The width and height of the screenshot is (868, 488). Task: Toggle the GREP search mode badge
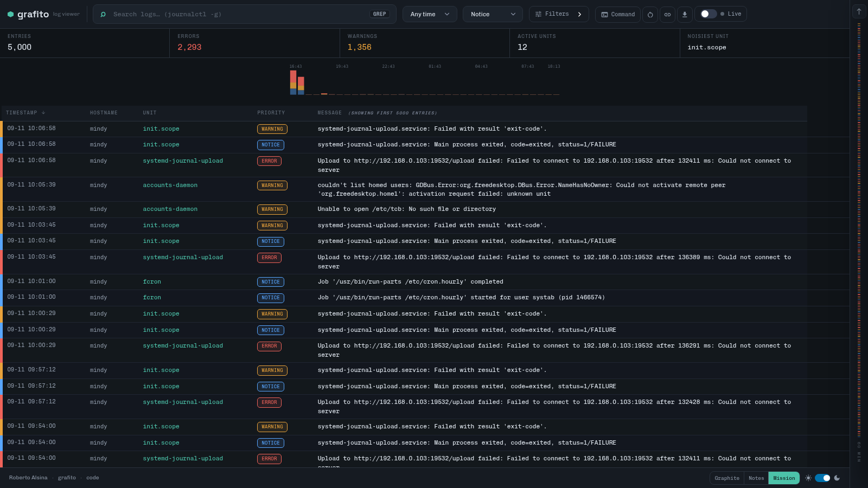380,14
